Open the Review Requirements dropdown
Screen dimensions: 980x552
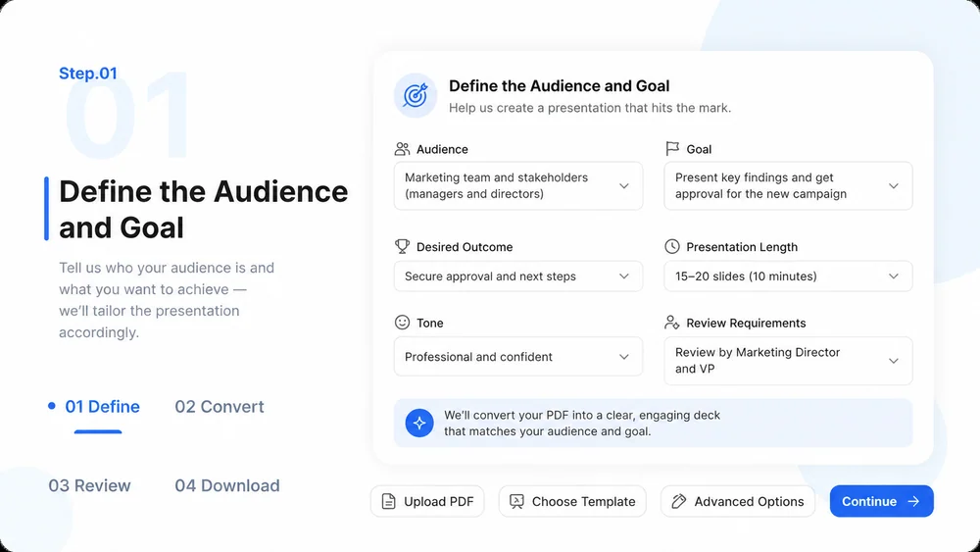(788, 361)
